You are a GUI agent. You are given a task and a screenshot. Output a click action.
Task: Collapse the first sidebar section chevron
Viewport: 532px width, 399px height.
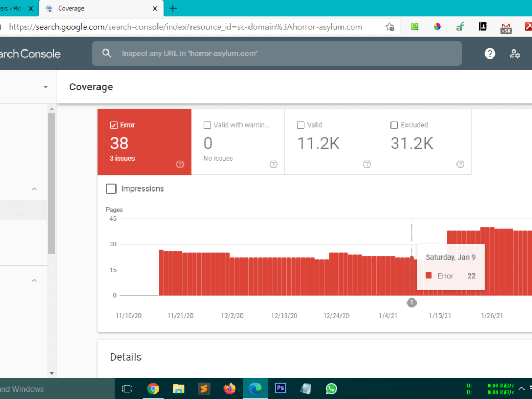[x=34, y=189]
